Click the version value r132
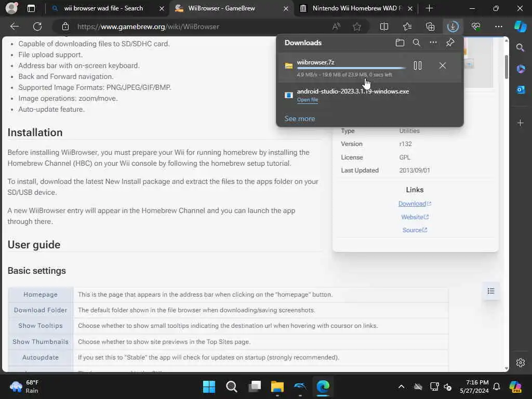This screenshot has width=532, height=399. [x=405, y=144]
